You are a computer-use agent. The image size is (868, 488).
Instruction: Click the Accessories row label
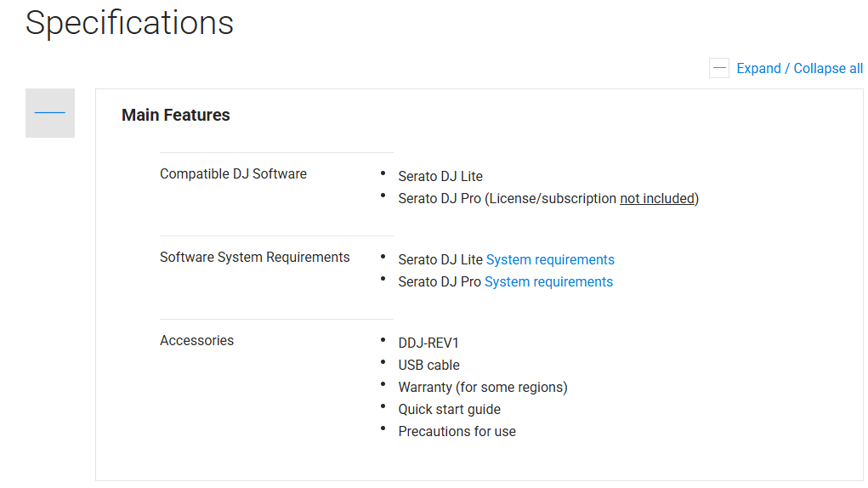pyautogui.click(x=196, y=341)
